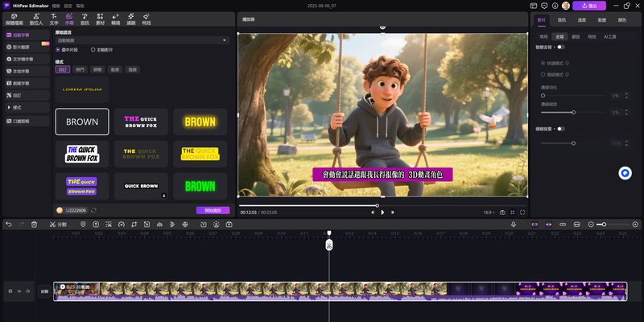Select the 動感 style filter button
Image resolution: width=644 pixels, height=322 pixels.
click(x=114, y=69)
